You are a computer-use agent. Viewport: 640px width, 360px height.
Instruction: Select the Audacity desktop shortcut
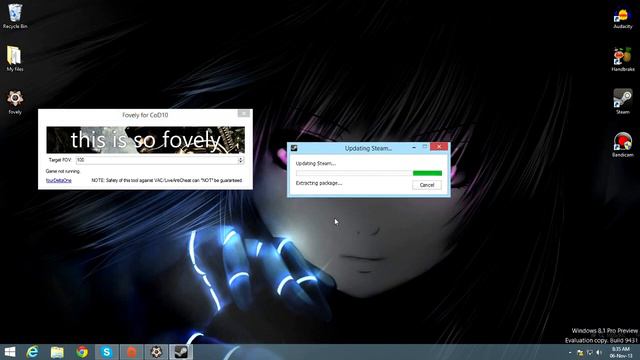(x=622, y=18)
